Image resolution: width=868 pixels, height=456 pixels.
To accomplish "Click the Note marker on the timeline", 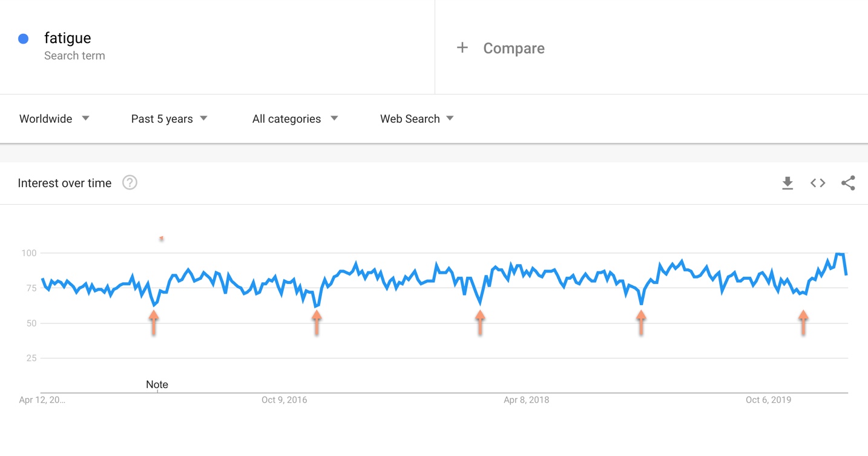I will coord(157,385).
